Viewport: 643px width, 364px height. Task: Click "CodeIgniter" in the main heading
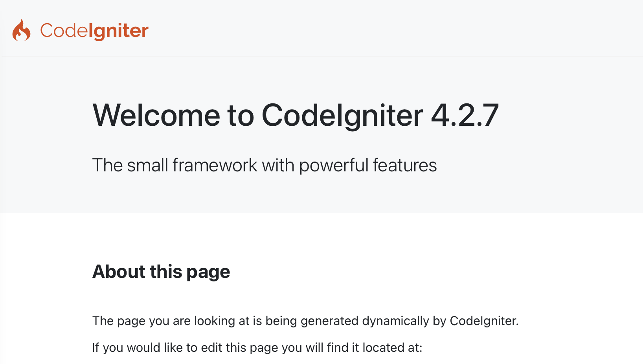[x=342, y=116]
